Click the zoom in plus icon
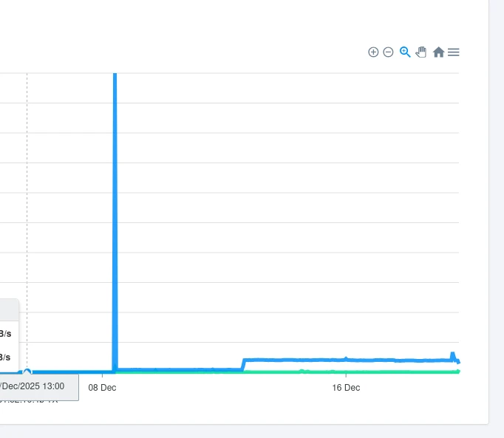The height and width of the screenshot is (438, 504). (373, 52)
